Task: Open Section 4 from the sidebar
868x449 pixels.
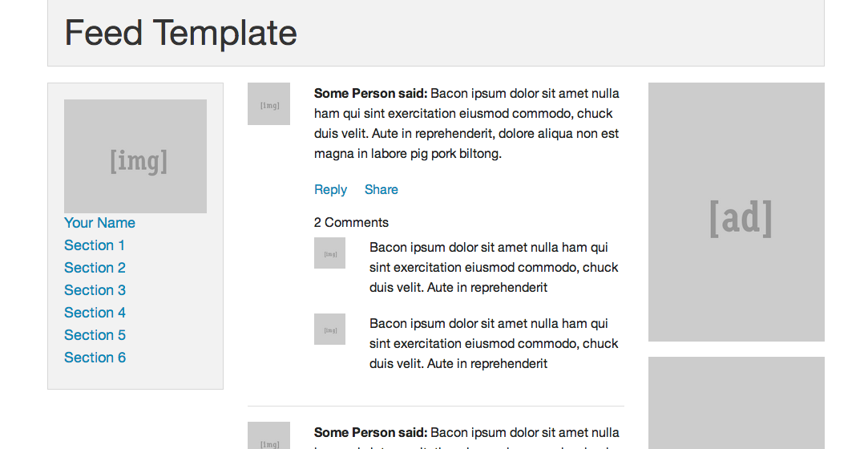Action: [x=95, y=313]
